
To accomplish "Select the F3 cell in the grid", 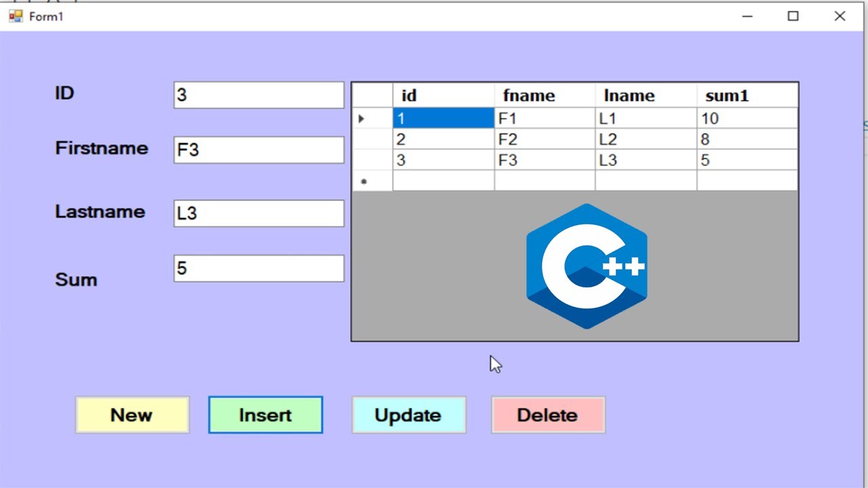I will 545,161.
